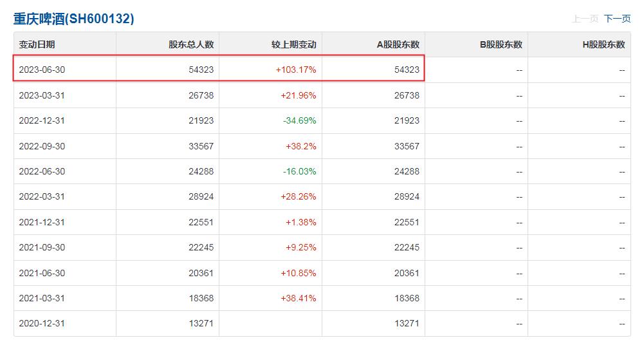The width and height of the screenshot is (644, 347).
Task: Click the date 2021-09-30
Action: tap(42, 247)
